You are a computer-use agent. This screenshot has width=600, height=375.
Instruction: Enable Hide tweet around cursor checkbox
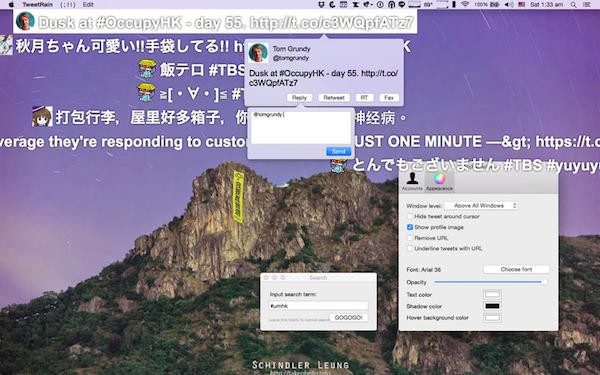[x=410, y=217]
